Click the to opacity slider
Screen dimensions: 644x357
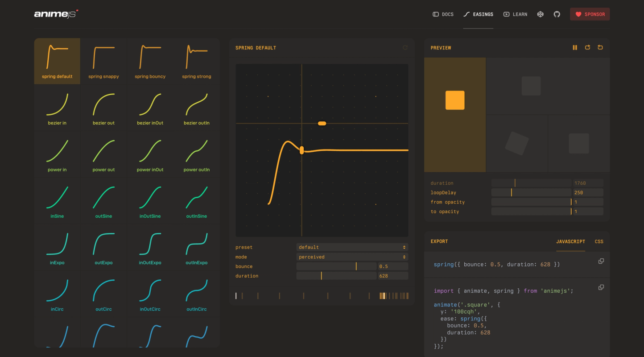[x=531, y=212]
